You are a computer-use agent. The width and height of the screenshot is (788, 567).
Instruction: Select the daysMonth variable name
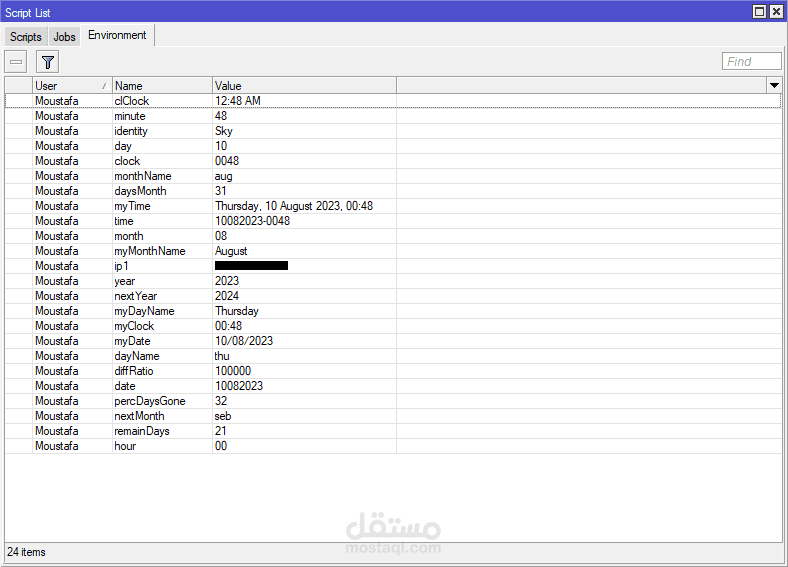pos(140,192)
